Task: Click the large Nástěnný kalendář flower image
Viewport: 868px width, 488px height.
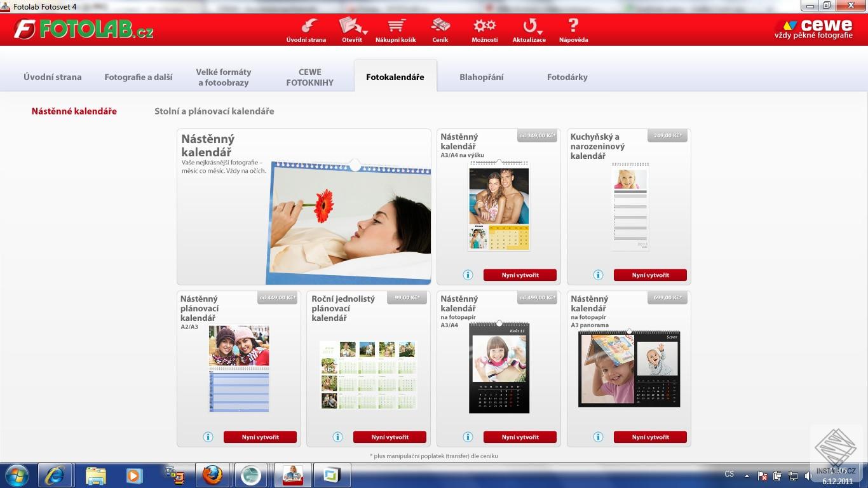Action: [x=349, y=222]
